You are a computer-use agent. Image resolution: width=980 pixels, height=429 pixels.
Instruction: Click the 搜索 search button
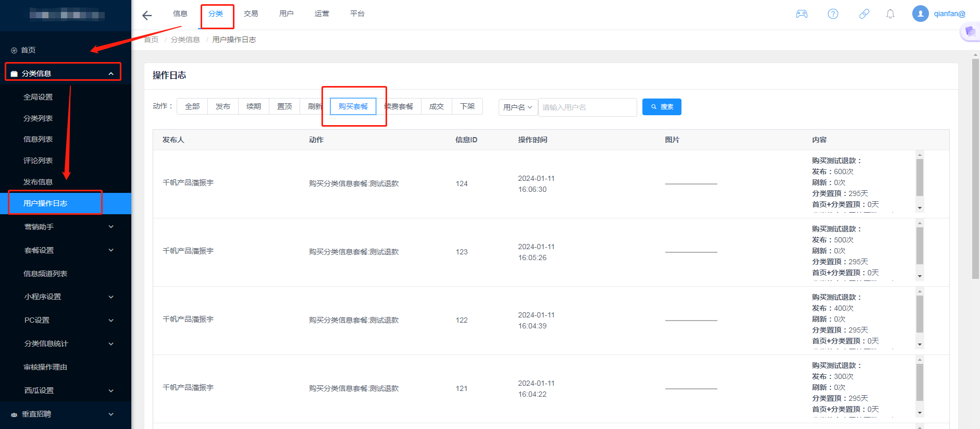click(x=662, y=107)
